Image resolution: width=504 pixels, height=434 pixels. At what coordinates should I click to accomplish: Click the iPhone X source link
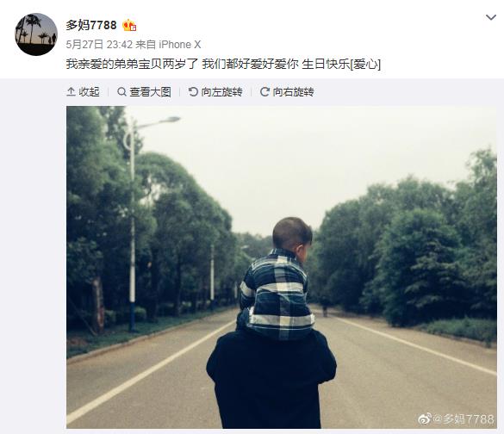180,44
